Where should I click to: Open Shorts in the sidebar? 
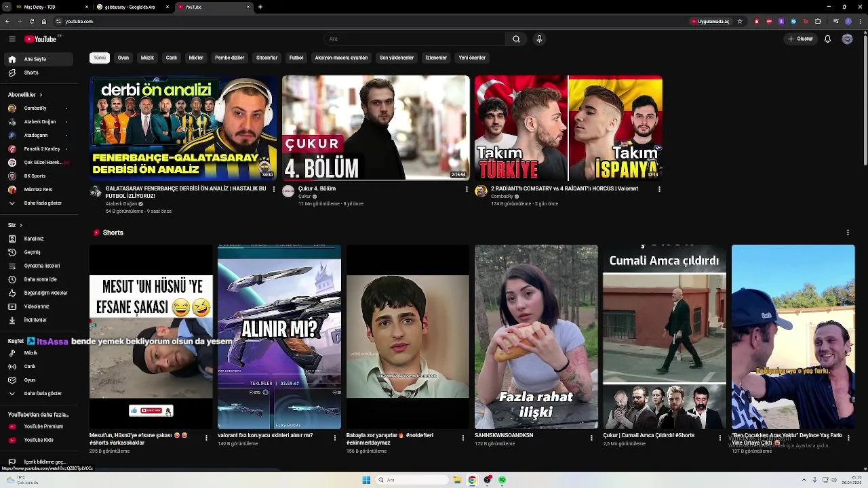coord(37,73)
